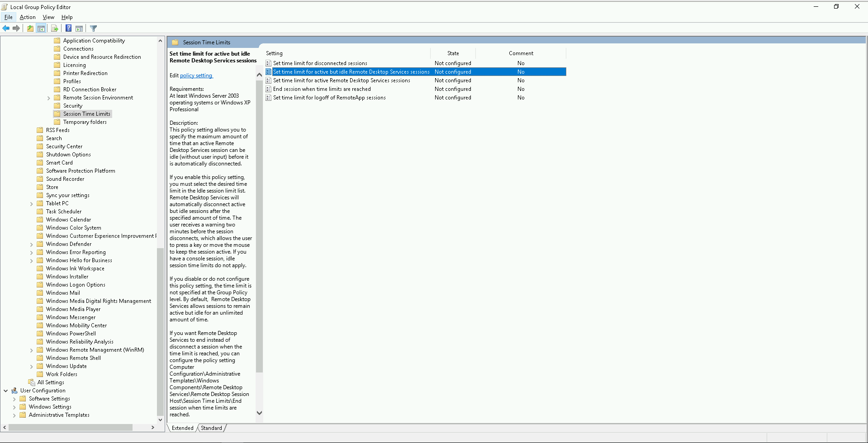Go back with the blue arrow
The height and width of the screenshot is (443, 868).
click(x=6, y=28)
